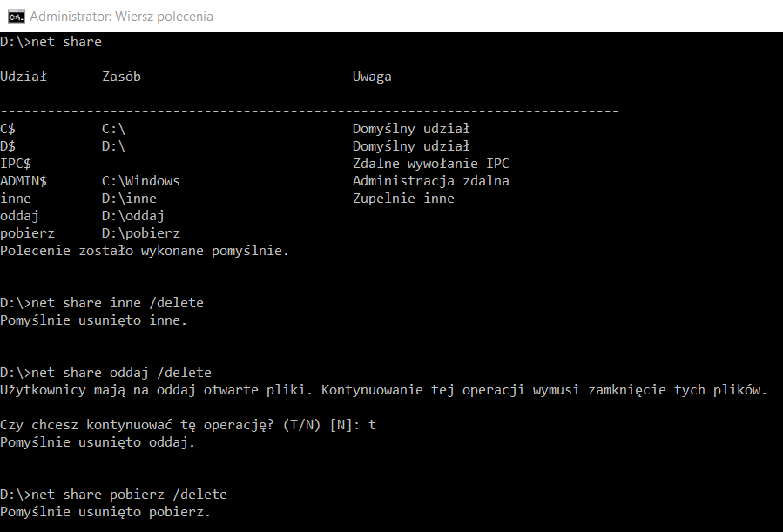
Task: Click the D$ share entry
Action: click(x=8, y=146)
